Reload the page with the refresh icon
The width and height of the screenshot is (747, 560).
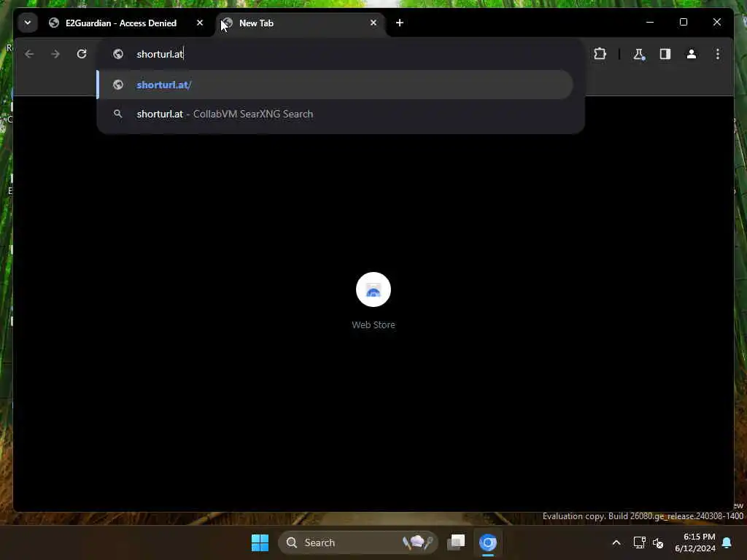pos(82,54)
